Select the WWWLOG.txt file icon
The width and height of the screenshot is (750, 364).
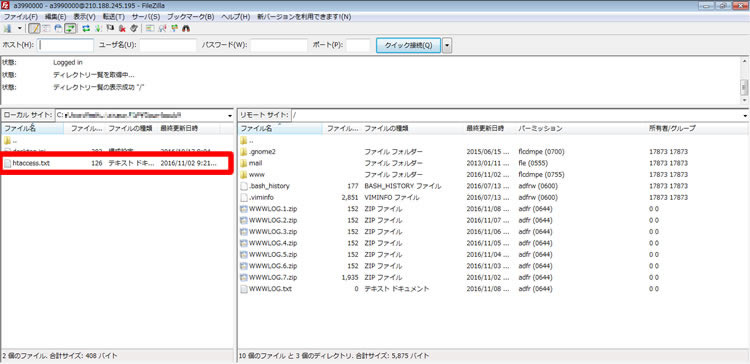pos(243,289)
